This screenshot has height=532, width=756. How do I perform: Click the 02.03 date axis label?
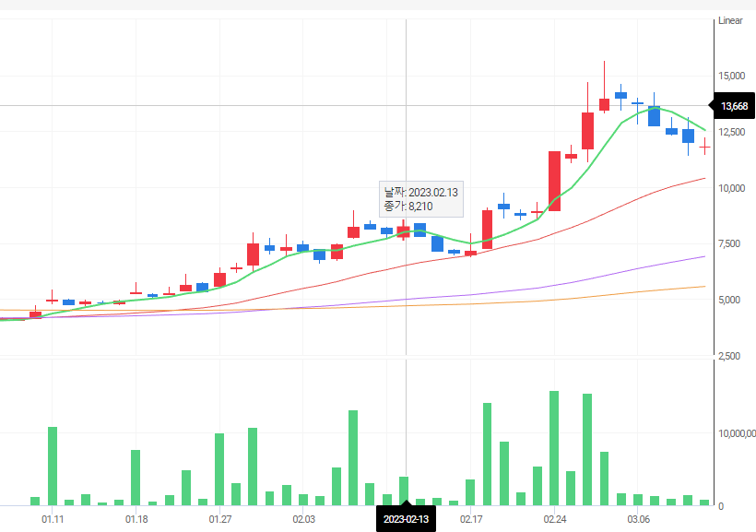[303, 519]
